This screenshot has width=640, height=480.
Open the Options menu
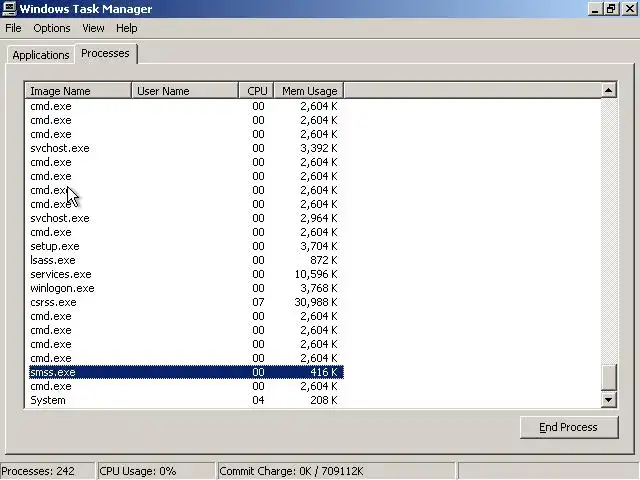[x=52, y=28]
